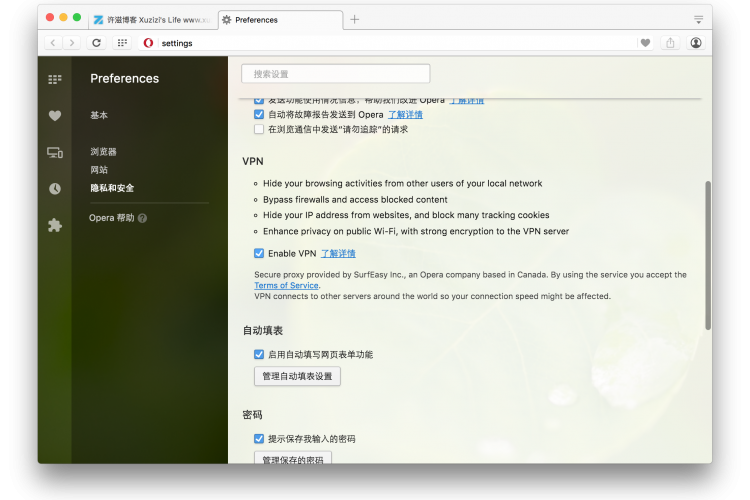
Task: Click the 自动填表 section heading
Action: [263, 331]
